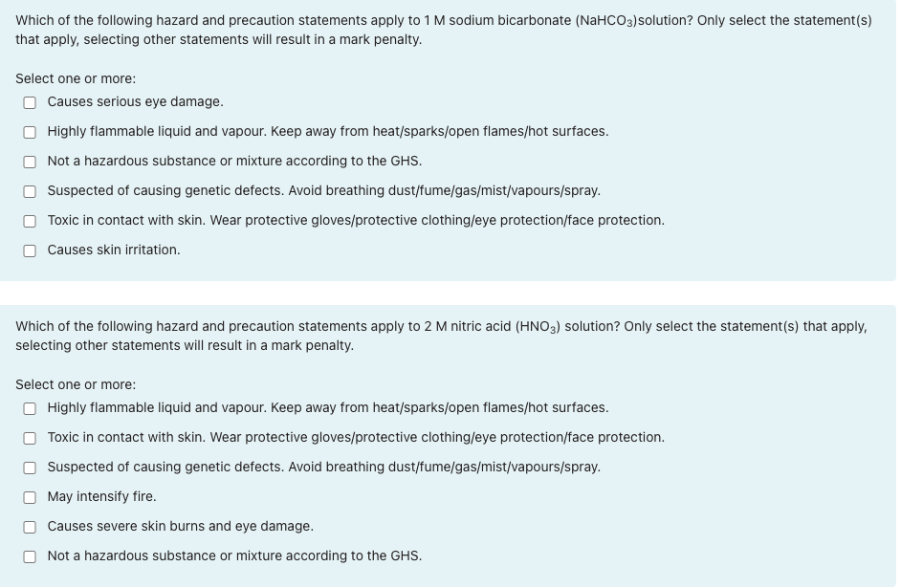Click 'Select one or more:' under sodium bicarbonate question
The width and height of the screenshot is (901, 588).
click(76, 78)
